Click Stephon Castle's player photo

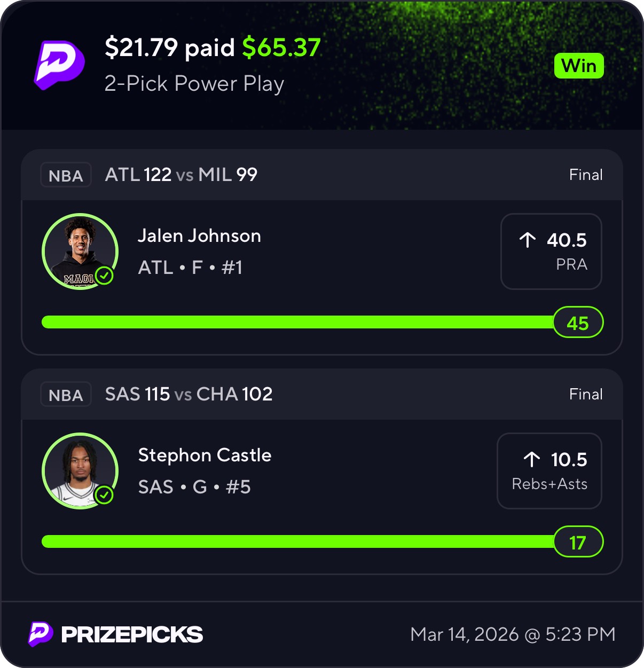point(79,470)
